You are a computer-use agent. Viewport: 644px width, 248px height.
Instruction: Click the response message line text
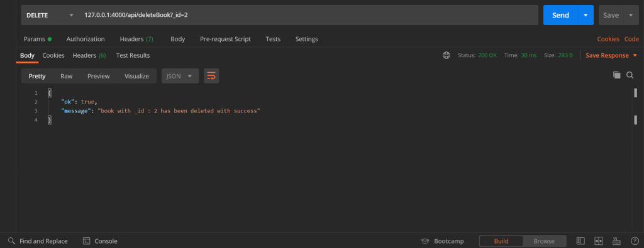(160, 111)
